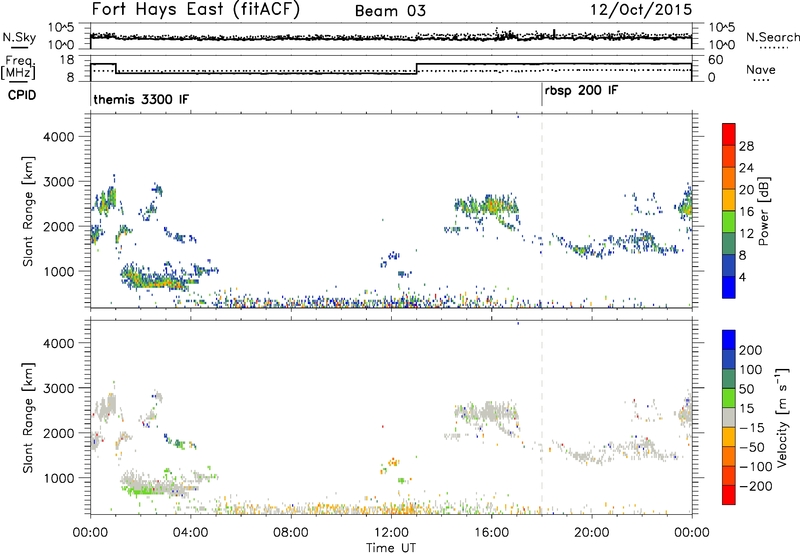Click the '12' Power colorbar label
The image size is (800, 554).
pyautogui.click(x=746, y=234)
